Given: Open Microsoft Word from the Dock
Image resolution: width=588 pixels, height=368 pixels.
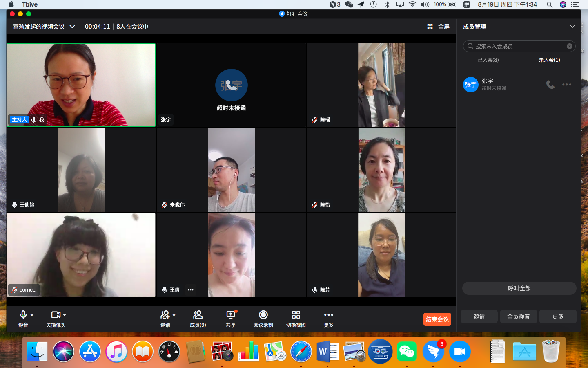Looking at the screenshot, I should pos(327,351).
